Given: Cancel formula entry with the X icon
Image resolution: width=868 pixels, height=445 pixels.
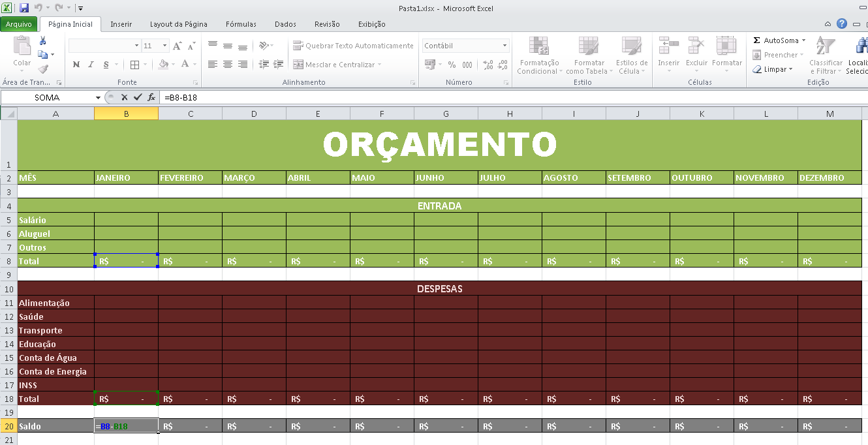Looking at the screenshot, I should [123, 97].
